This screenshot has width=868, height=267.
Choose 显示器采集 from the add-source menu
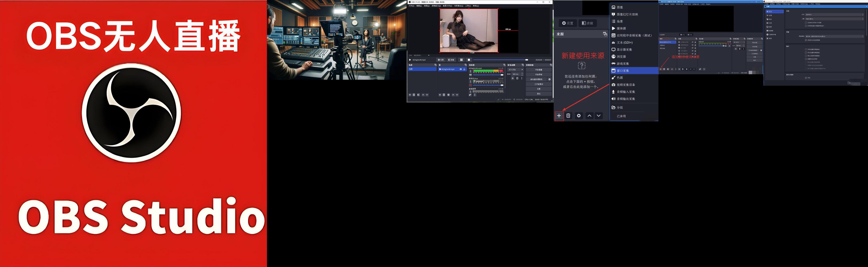tap(634, 50)
